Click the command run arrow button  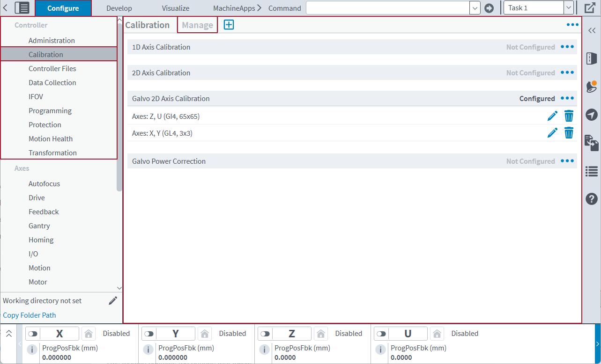(x=489, y=8)
